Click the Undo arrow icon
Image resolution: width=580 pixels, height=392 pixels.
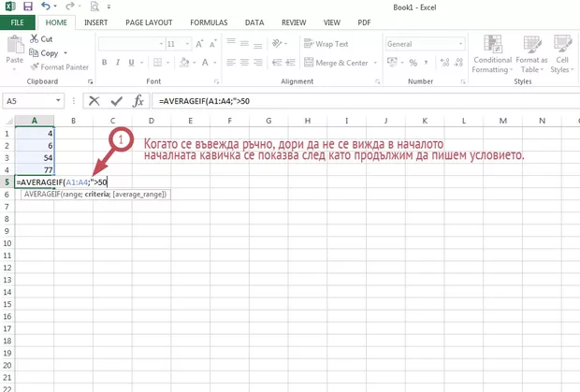(46, 6)
